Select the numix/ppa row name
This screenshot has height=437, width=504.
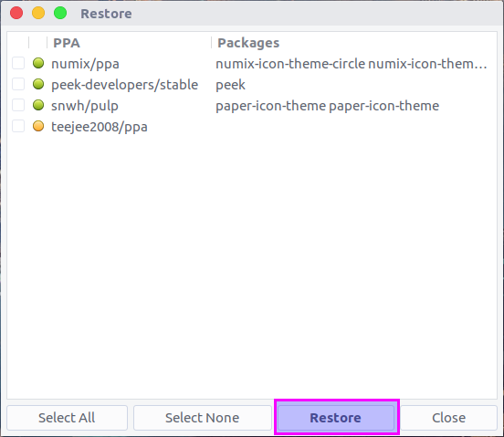click(85, 64)
